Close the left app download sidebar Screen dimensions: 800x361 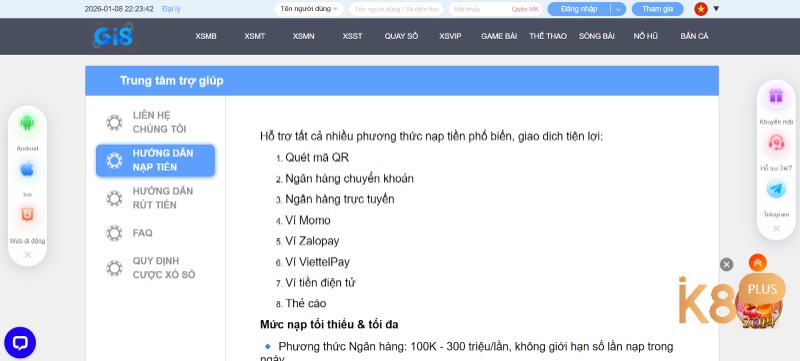(28, 254)
